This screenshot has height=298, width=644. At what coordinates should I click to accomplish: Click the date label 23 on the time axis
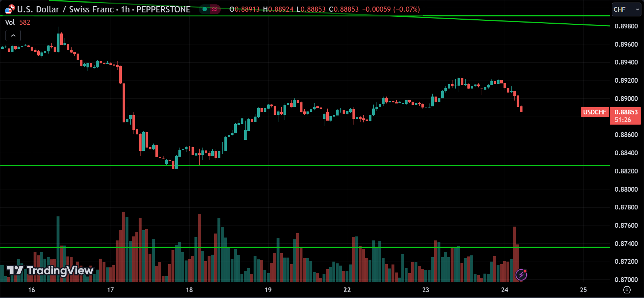[426, 290]
